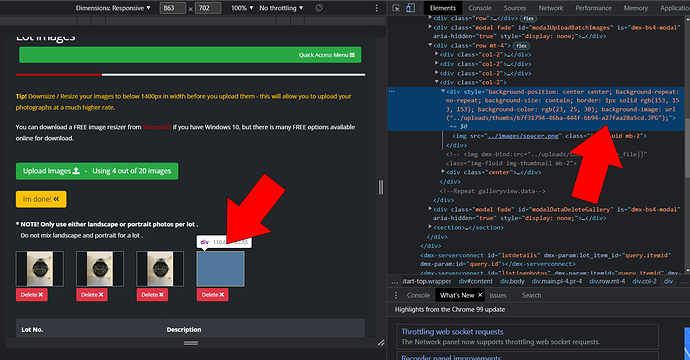This screenshot has height=360, width=690.
Task: Expand the third collapsed col-2 div node
Action: click(x=437, y=73)
